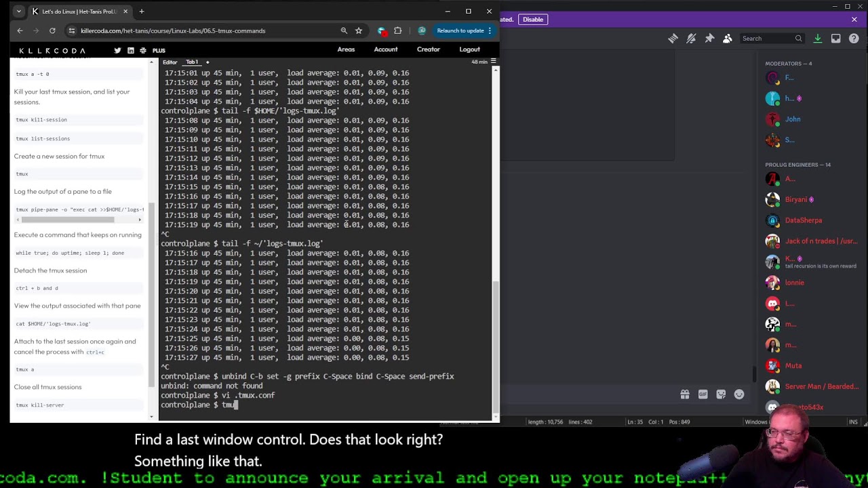Click the instructions panel scroll-up arrow
The width and height of the screenshot is (868, 488).
point(151,61)
